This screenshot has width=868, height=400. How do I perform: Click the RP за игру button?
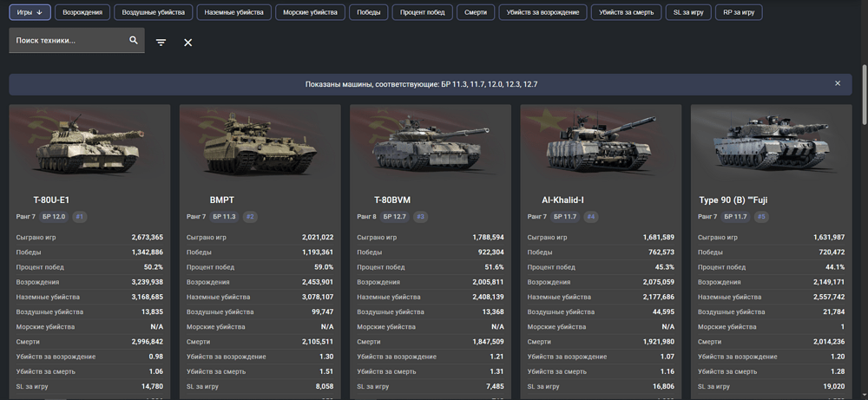click(x=738, y=12)
